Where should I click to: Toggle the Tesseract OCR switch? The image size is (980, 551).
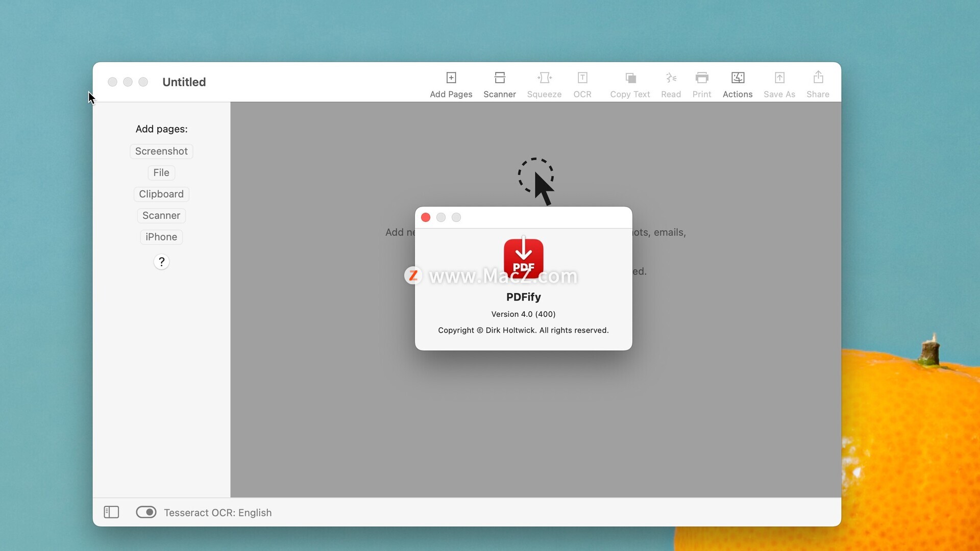click(x=146, y=512)
